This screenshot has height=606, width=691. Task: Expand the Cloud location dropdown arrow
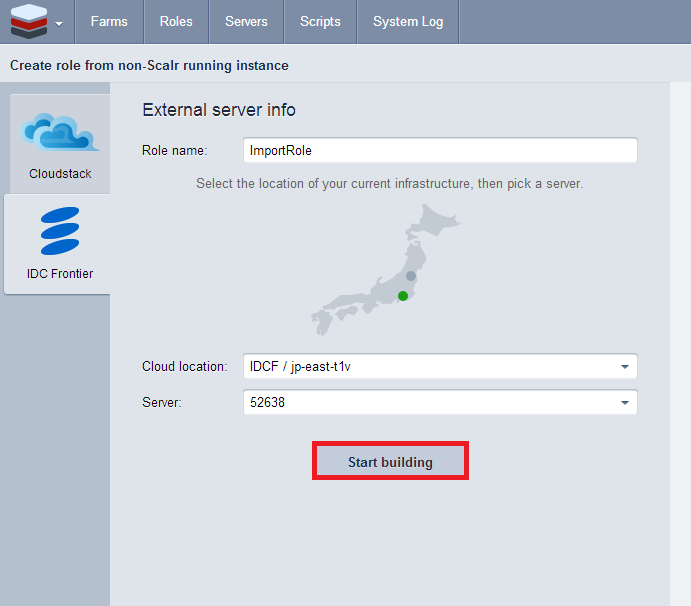point(624,367)
